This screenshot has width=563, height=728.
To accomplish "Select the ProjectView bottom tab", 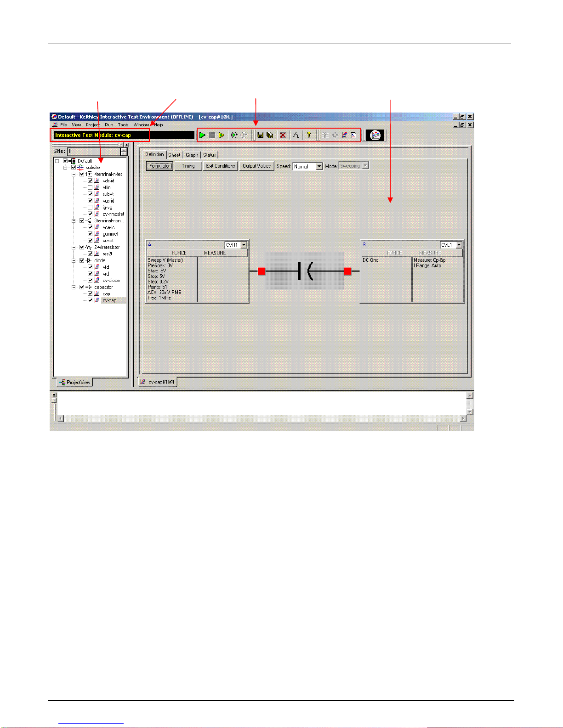I will click(x=75, y=382).
